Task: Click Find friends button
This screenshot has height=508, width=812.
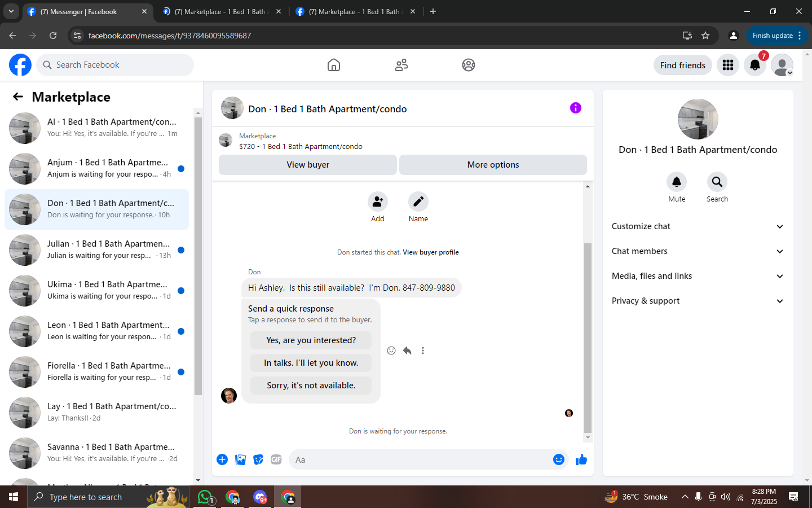Action: [683, 65]
